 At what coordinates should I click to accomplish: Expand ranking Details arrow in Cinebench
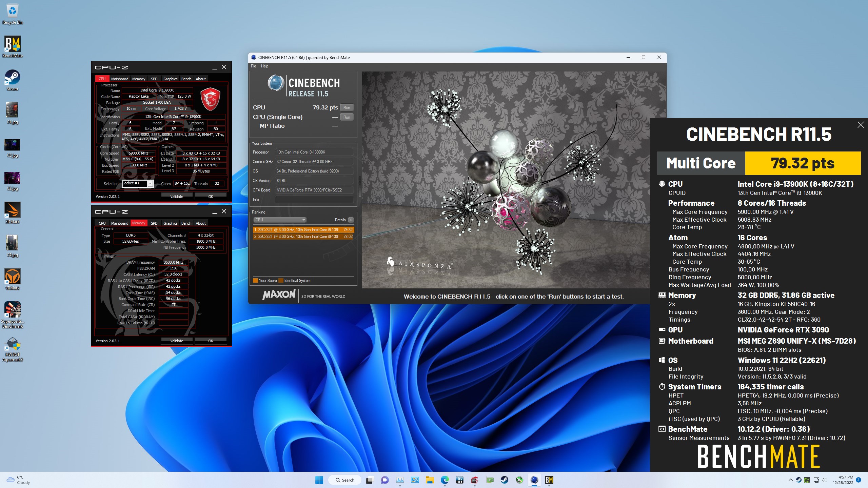(x=351, y=220)
